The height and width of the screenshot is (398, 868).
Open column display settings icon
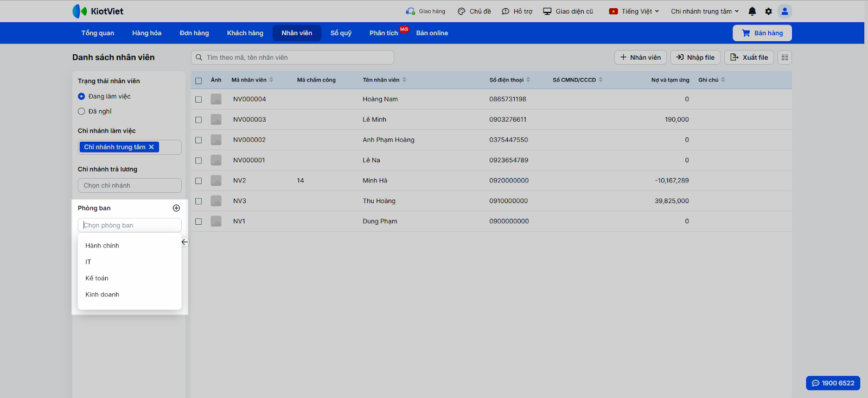(x=784, y=58)
